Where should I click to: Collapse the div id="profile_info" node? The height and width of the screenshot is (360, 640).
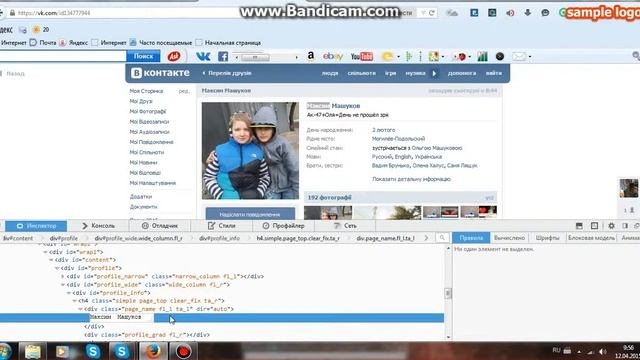click(x=69, y=293)
